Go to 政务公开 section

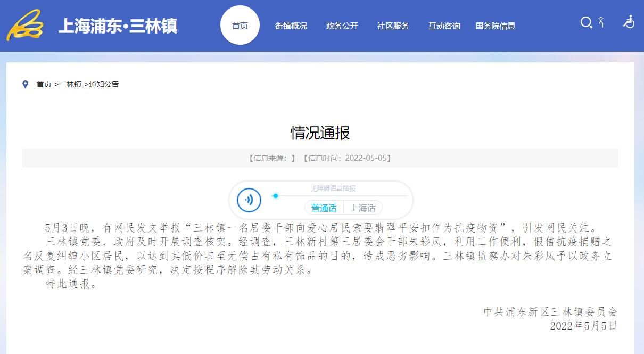click(342, 26)
